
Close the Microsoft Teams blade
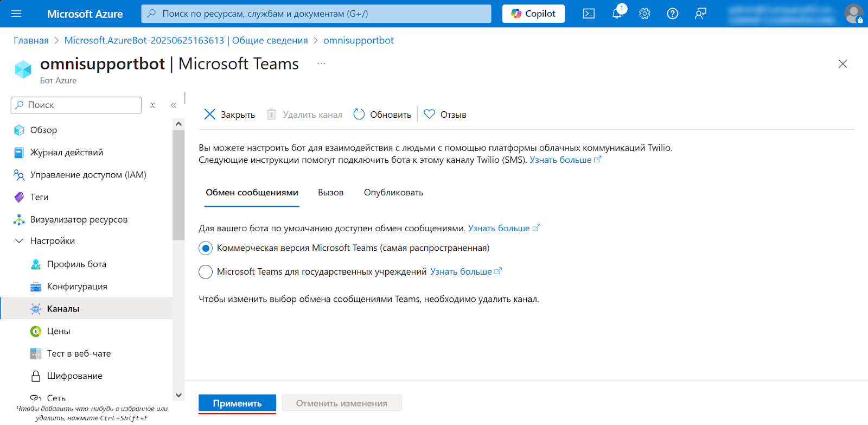(843, 64)
